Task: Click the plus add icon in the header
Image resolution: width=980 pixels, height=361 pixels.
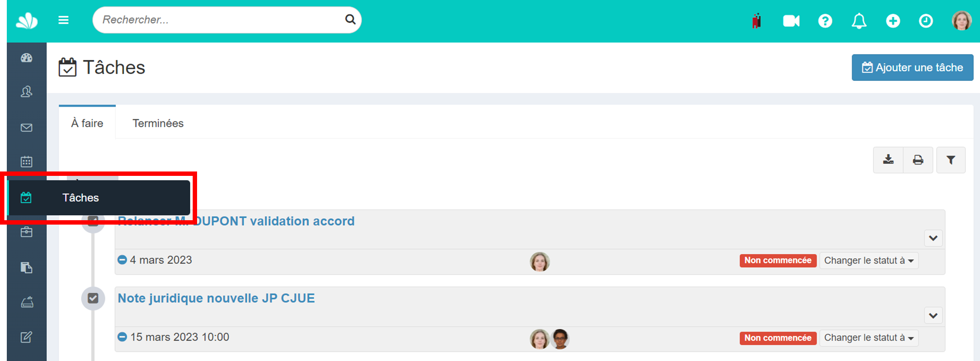Action: [893, 21]
